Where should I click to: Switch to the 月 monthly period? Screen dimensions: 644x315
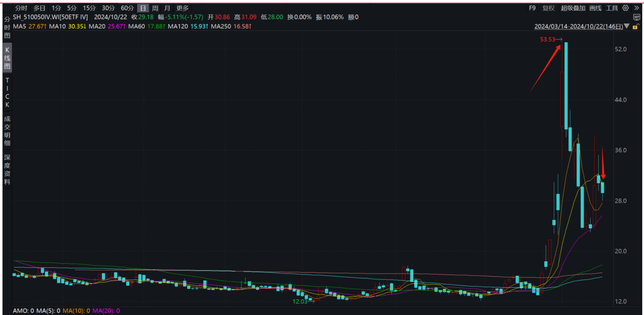coord(166,8)
